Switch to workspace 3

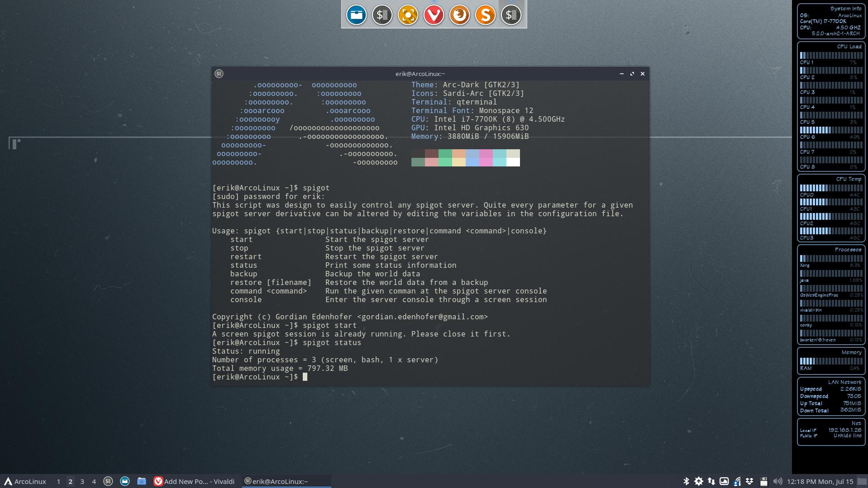[x=82, y=481]
